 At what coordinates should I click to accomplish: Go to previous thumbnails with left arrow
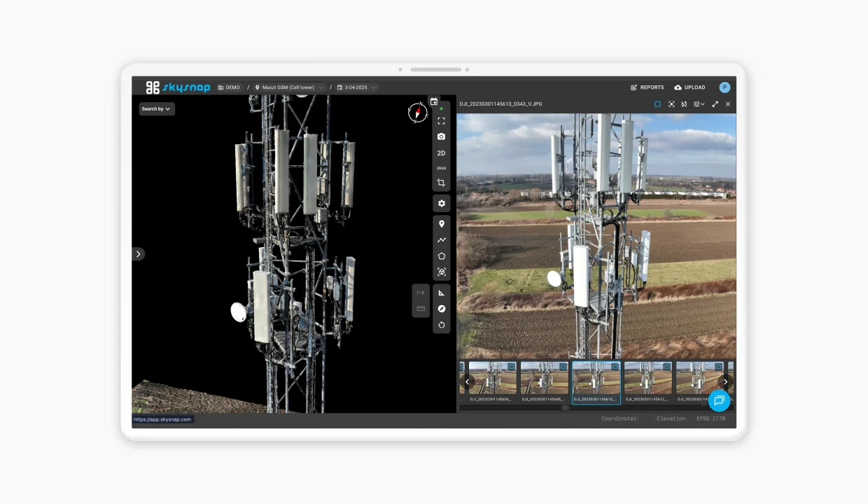467,381
